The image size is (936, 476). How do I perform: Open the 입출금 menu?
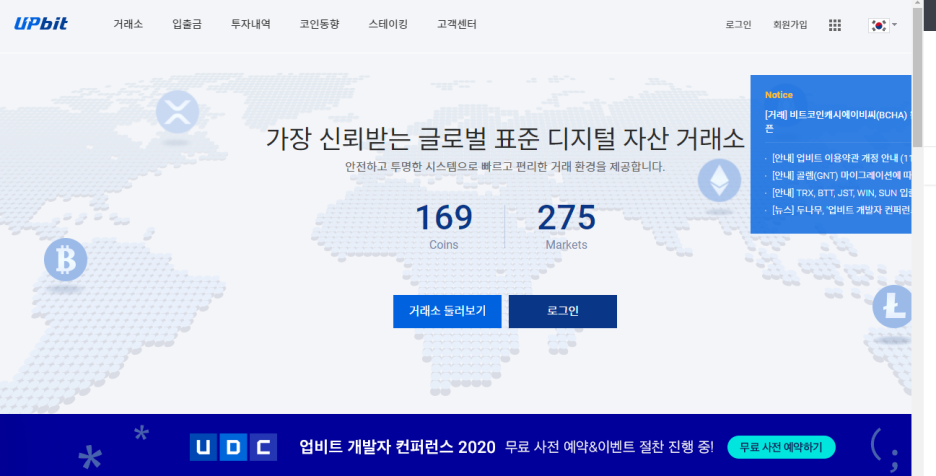click(x=187, y=24)
